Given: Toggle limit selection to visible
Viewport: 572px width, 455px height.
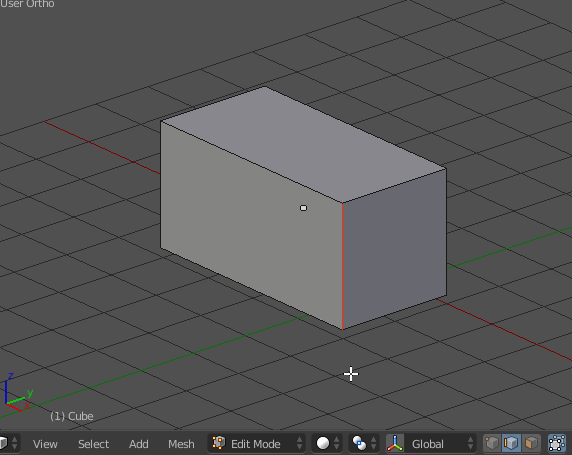Looking at the screenshot, I should [x=557, y=443].
